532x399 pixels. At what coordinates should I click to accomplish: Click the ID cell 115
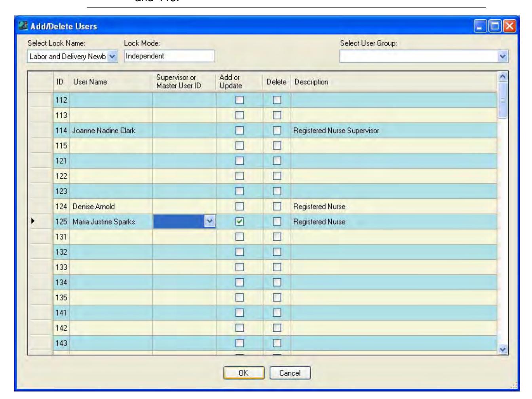[61, 146]
